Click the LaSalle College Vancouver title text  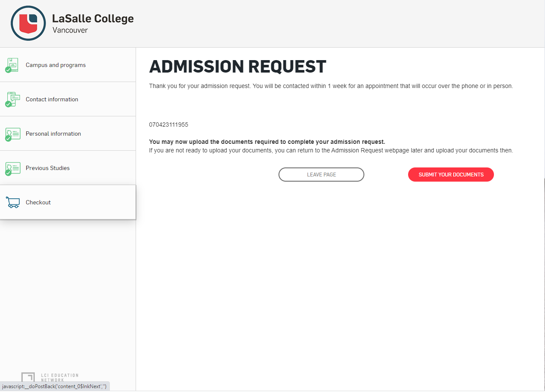(93, 24)
